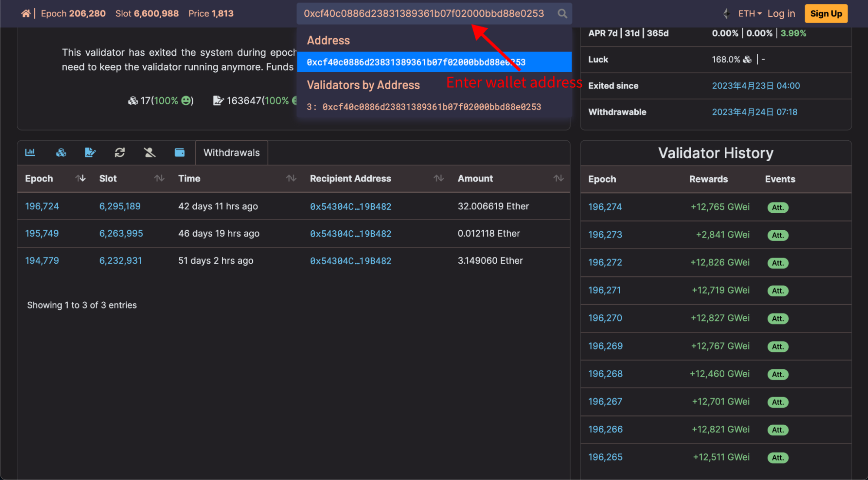Open the attestations signed-document tab icon

click(90, 152)
